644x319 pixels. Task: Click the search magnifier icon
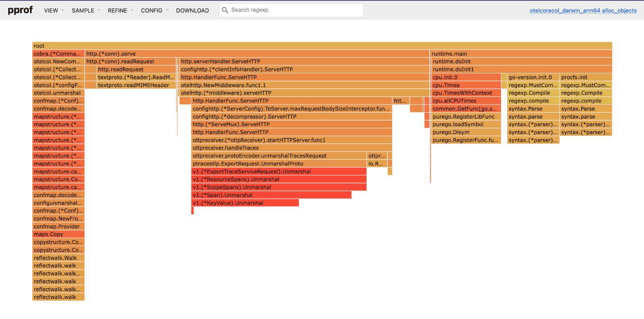click(225, 10)
